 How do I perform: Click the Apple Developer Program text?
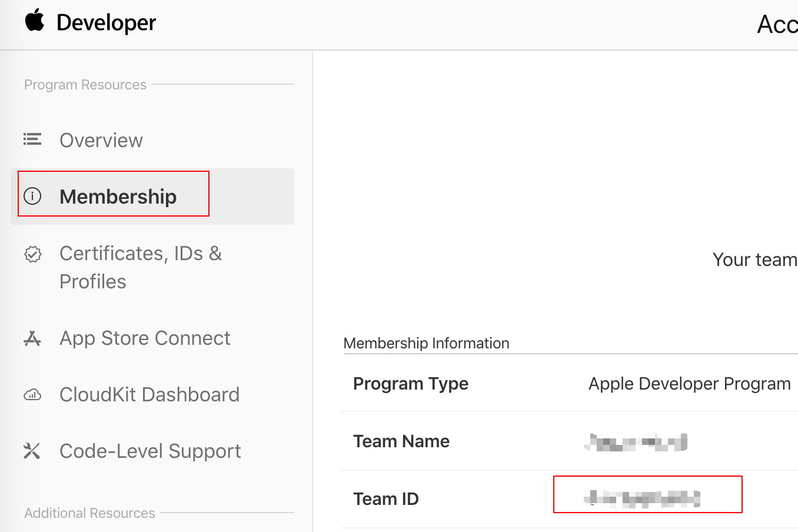(689, 384)
